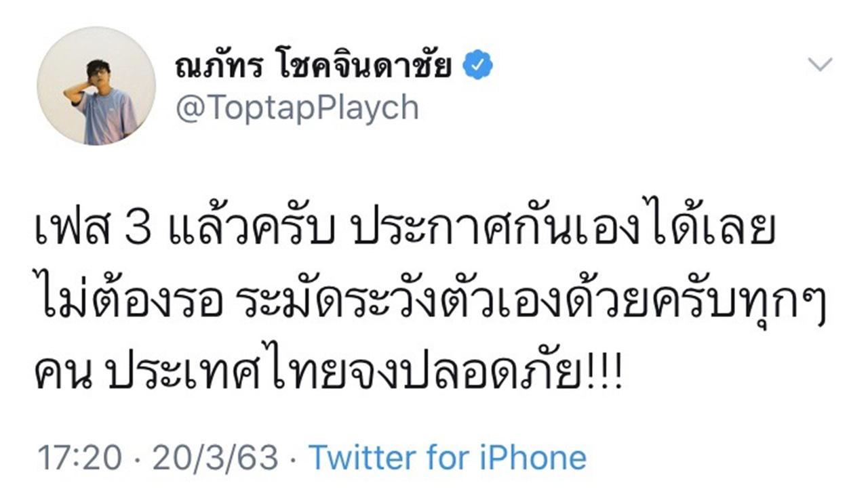Screen dimensions: 868x502
Task: Open the Twitter for iPhone source link
Action: coord(448,458)
